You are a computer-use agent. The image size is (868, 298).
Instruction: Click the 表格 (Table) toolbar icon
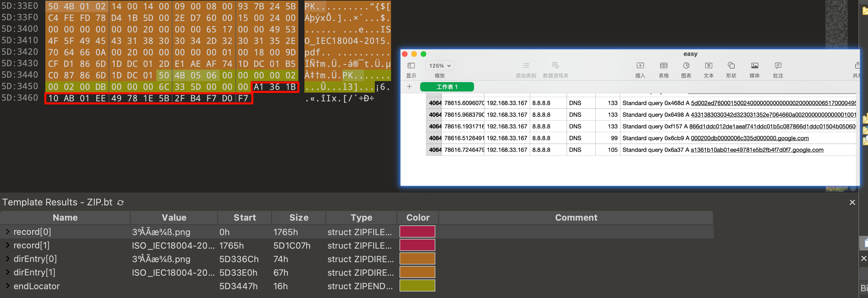point(664,66)
